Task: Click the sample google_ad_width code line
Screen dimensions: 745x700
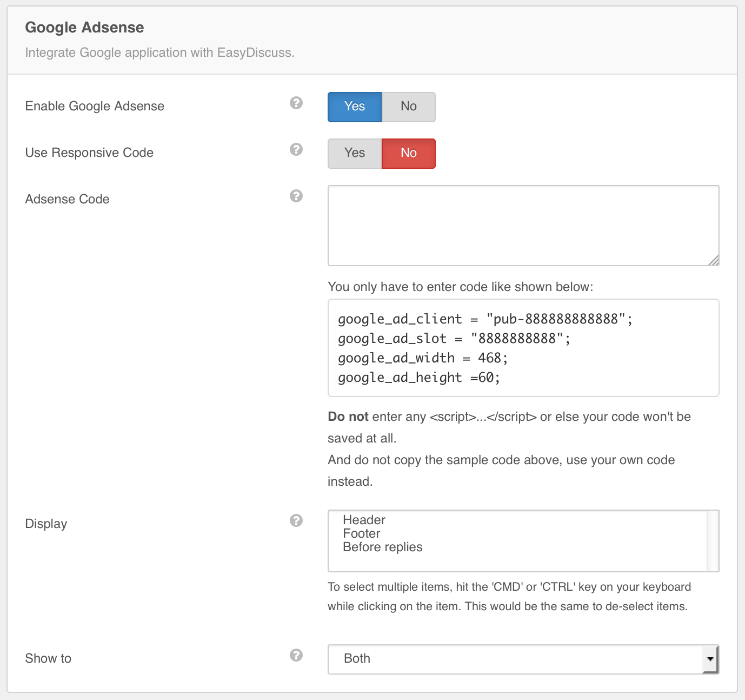Action: pyautogui.click(x=423, y=358)
